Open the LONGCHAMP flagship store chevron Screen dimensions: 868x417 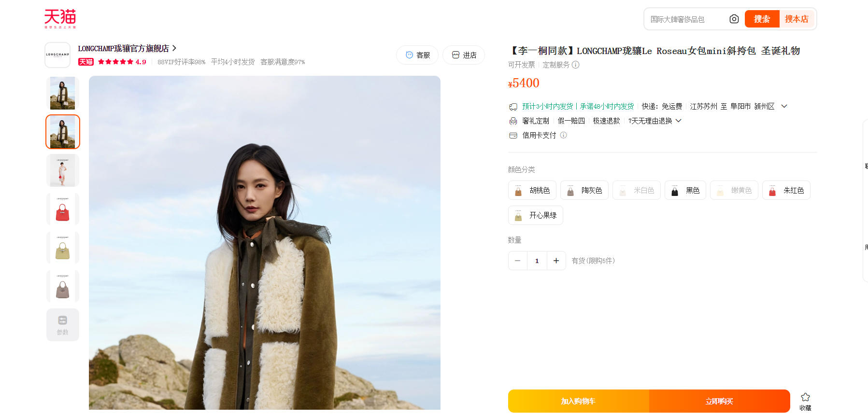[174, 48]
